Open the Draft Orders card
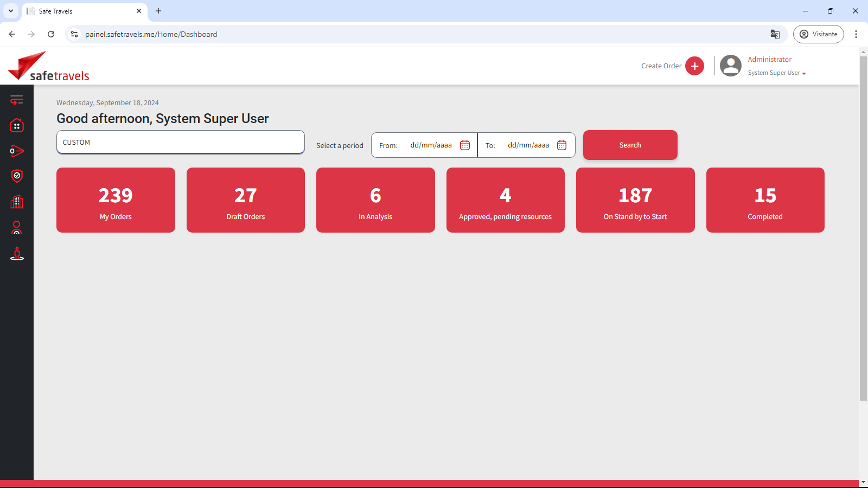 [245, 200]
